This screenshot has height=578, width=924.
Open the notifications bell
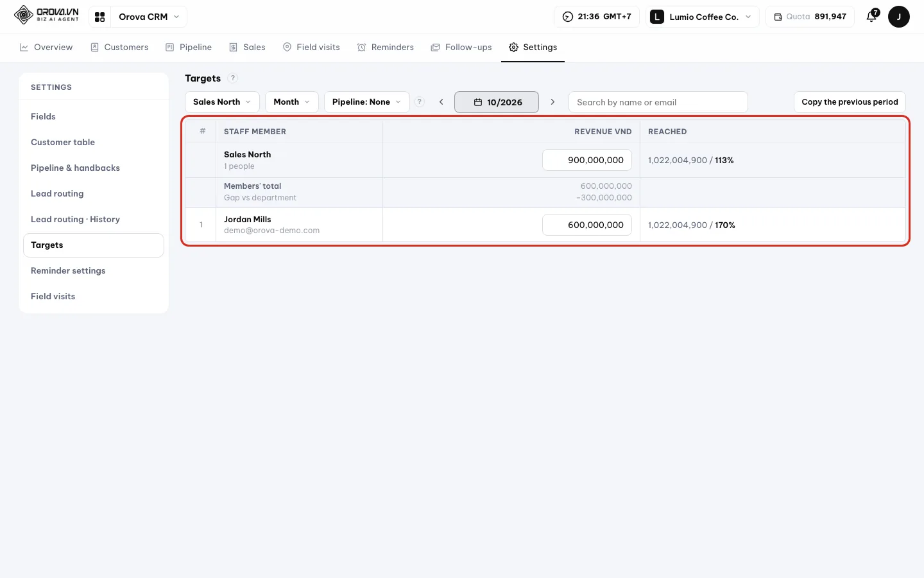click(871, 17)
